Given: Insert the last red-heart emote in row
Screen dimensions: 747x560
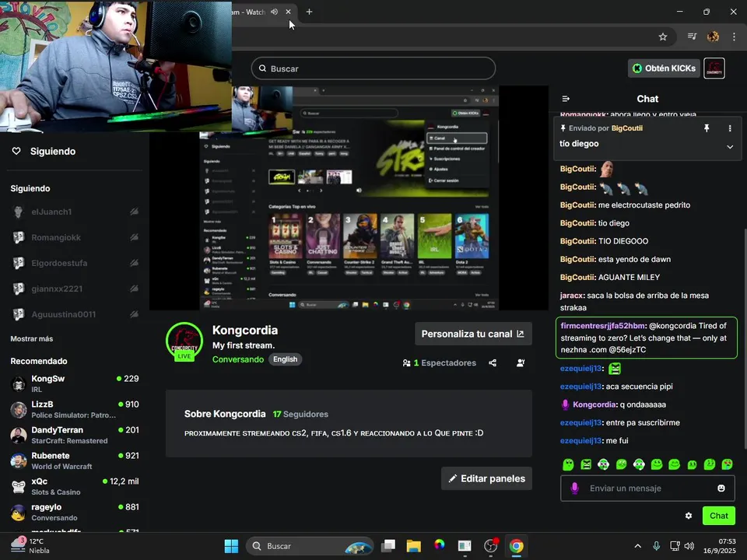Looking at the screenshot, I should (727, 464).
